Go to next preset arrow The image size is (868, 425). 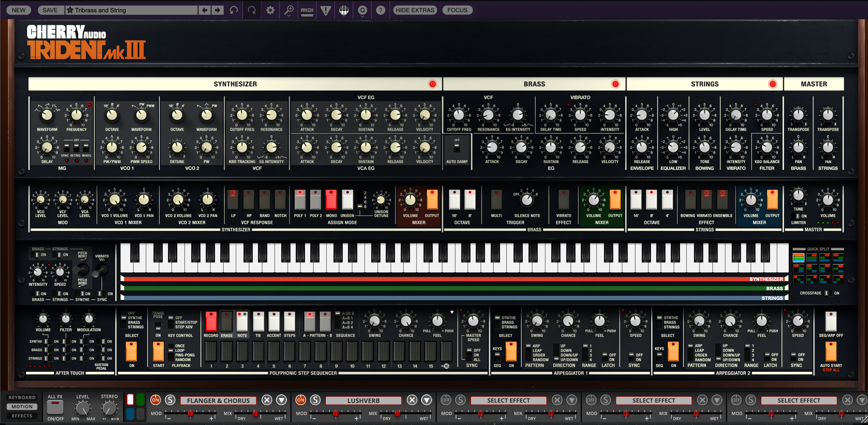click(x=218, y=10)
